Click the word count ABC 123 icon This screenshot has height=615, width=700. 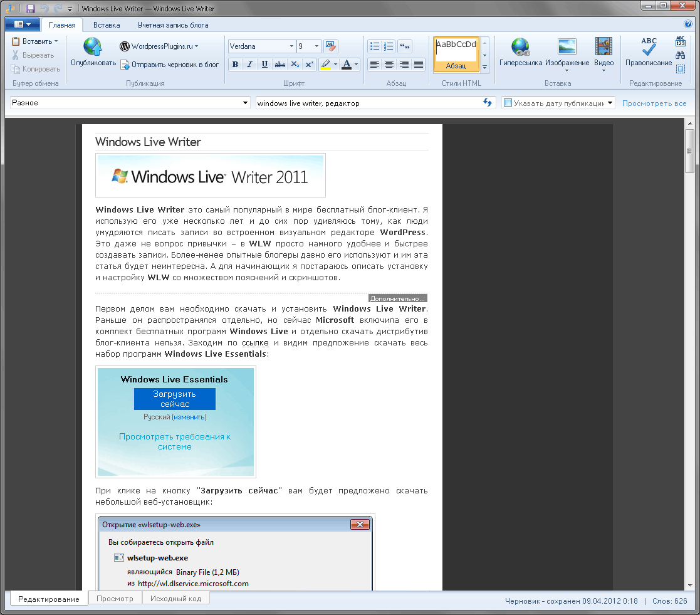tap(681, 41)
